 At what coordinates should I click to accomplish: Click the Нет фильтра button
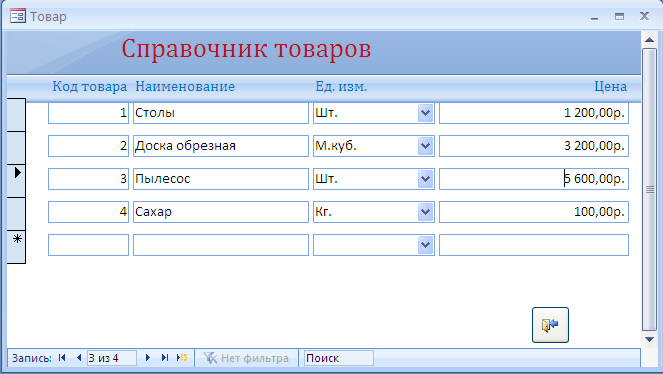[246, 358]
